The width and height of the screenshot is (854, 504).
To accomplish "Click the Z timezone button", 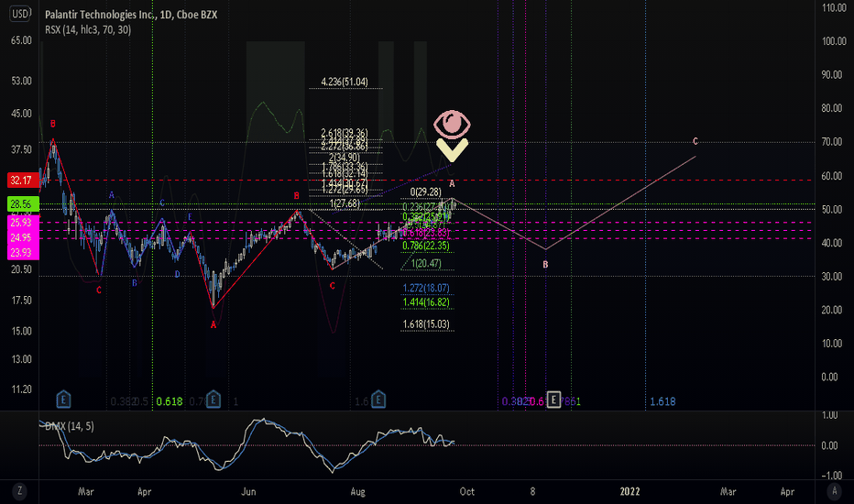I will [x=19, y=491].
